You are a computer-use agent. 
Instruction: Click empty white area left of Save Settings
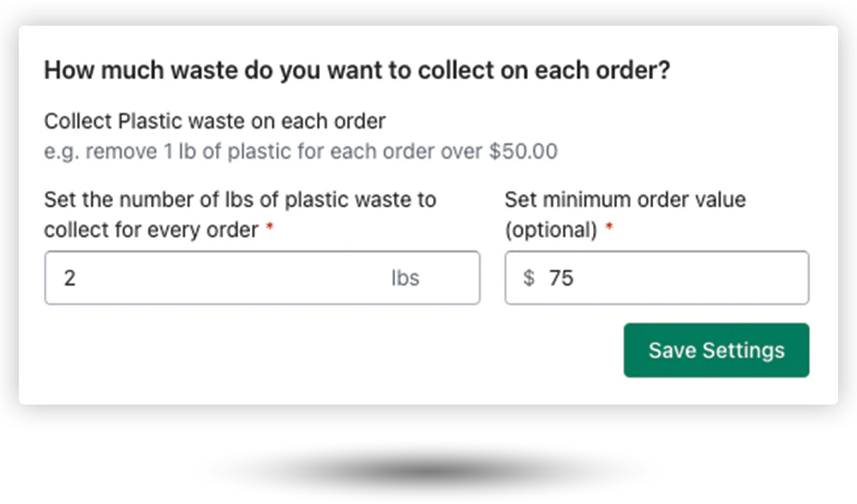(x=343, y=351)
